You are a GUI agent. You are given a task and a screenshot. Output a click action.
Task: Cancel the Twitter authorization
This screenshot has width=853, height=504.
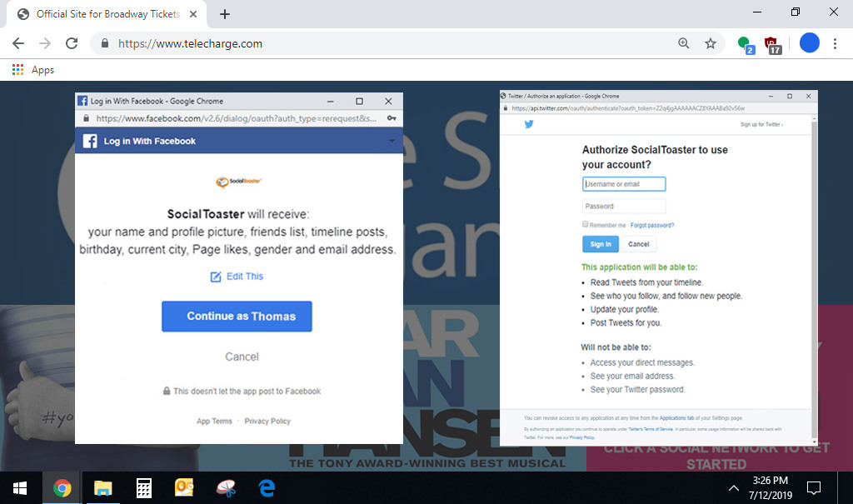click(639, 244)
